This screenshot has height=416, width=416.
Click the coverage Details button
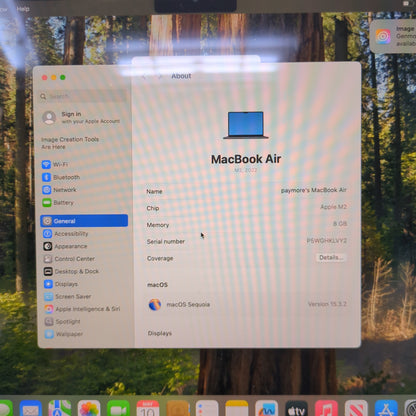point(331,257)
